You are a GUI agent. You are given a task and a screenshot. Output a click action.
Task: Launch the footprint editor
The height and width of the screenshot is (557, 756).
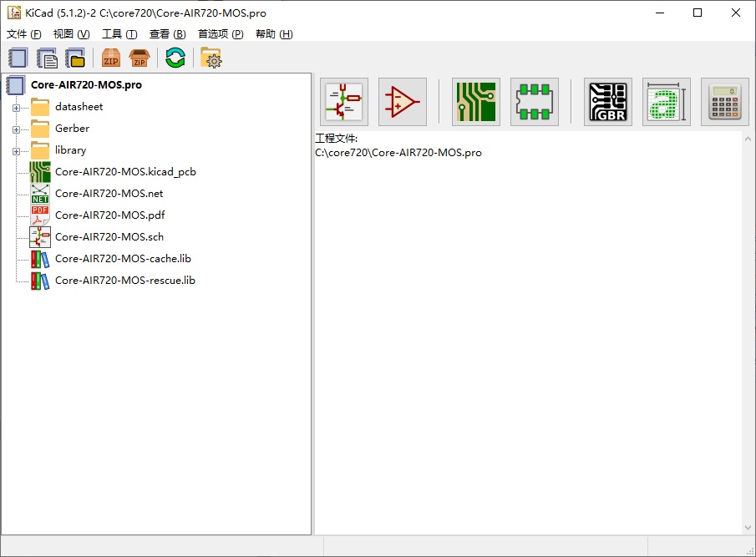coord(535,102)
